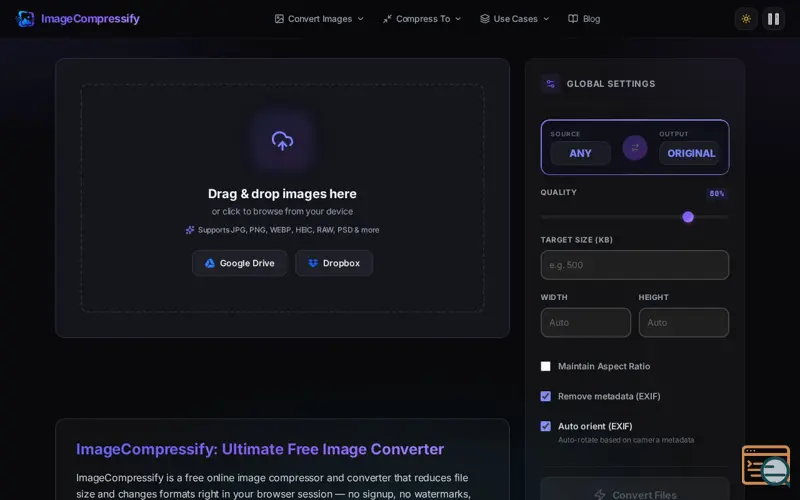Click the GLOBAL SETTINGS heading text
Screen dimensions: 800x500
pyautogui.click(x=611, y=84)
